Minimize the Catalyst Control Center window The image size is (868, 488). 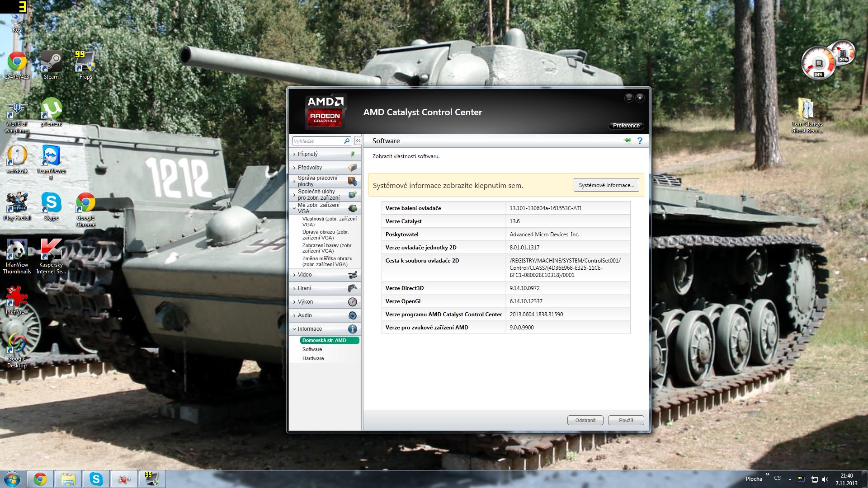tap(629, 98)
